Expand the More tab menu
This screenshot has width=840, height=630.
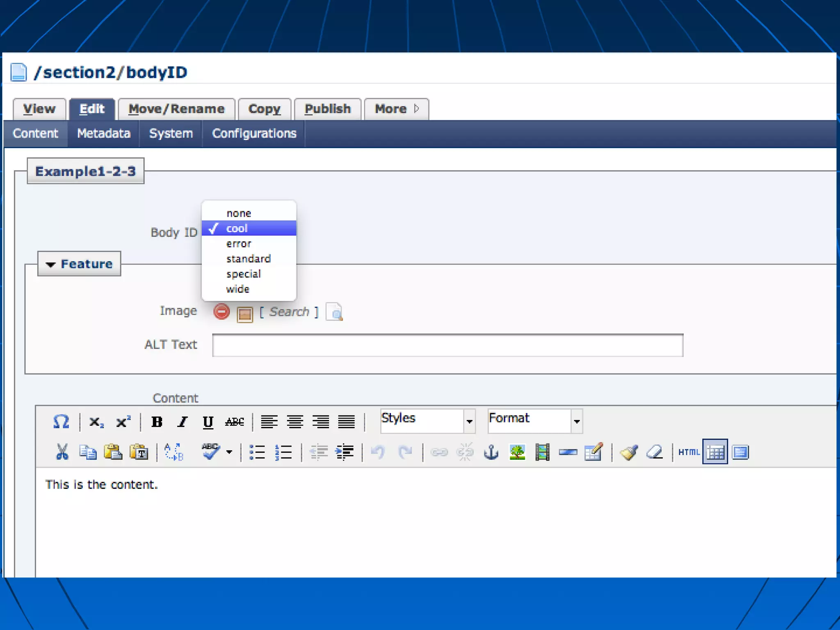point(397,109)
